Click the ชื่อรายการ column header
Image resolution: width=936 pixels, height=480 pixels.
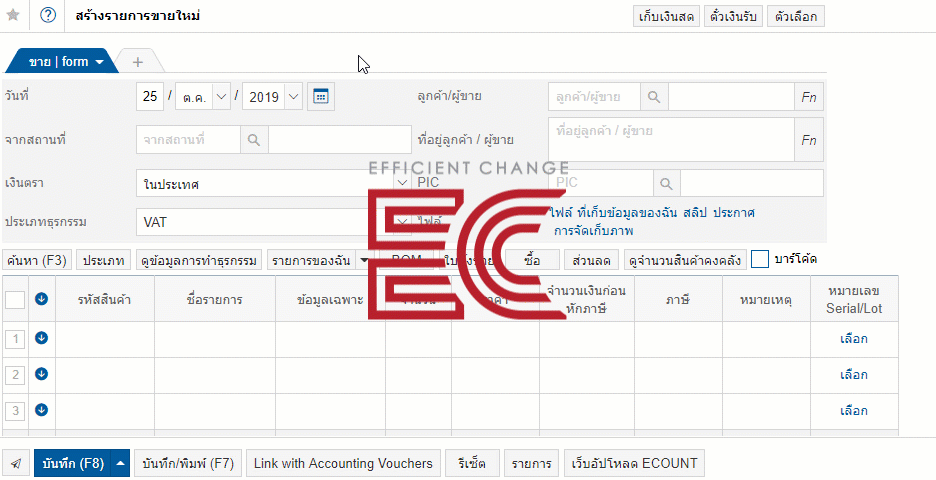click(214, 300)
